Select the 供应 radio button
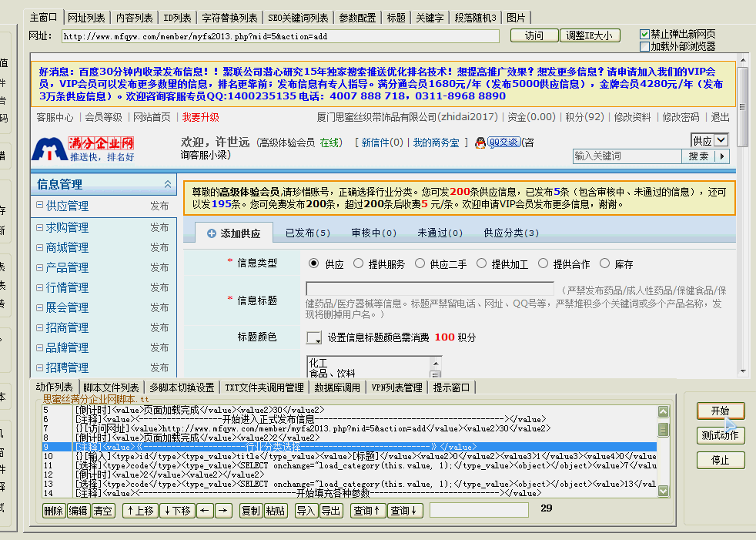Viewport: 756px width, 540px height. point(314,263)
